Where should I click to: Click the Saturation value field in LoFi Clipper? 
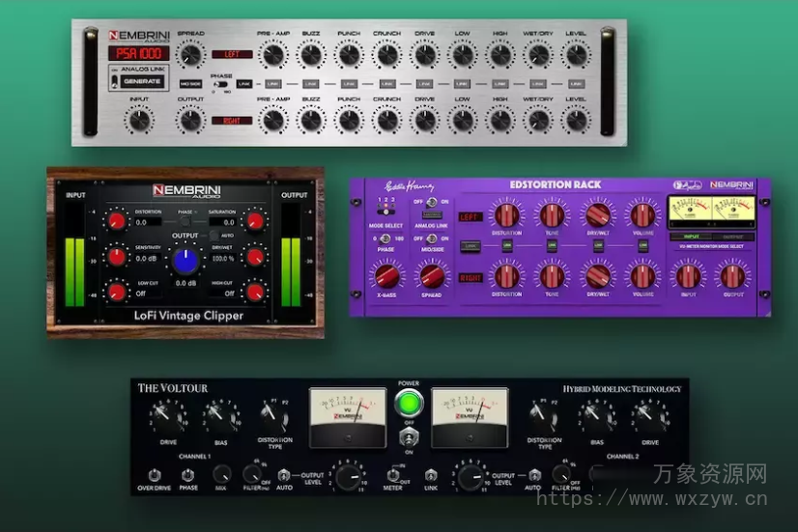(222, 222)
